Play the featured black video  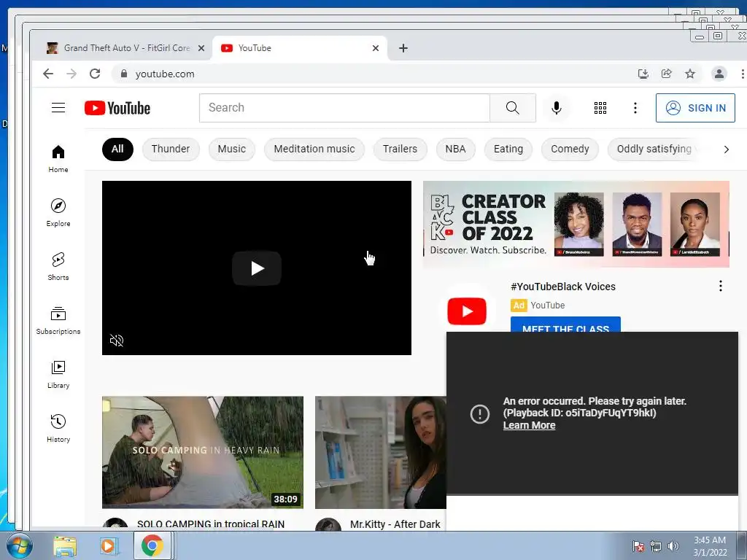(x=257, y=268)
